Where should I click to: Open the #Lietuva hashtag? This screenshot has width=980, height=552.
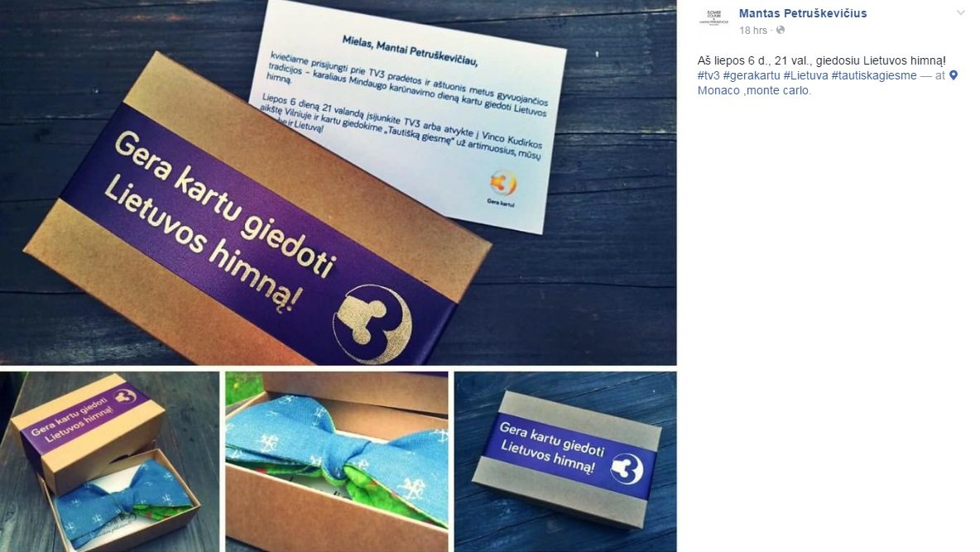point(805,75)
